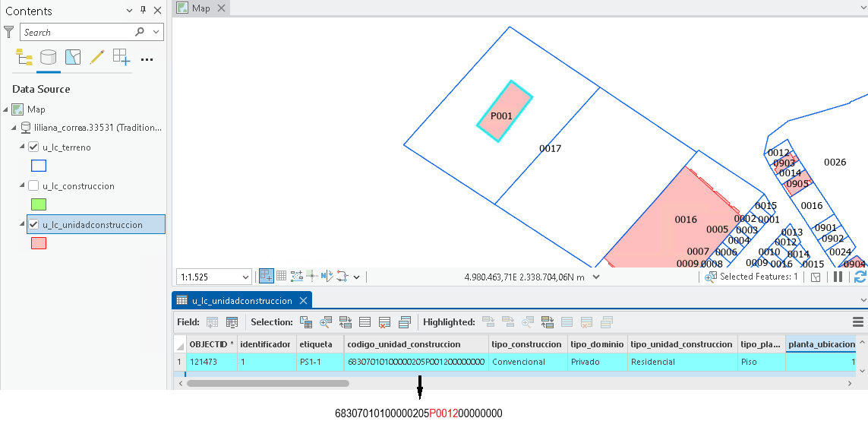Screen dimensions: 868x440
Task: Select row 1 header in attribute table
Action: pyautogui.click(x=180, y=362)
